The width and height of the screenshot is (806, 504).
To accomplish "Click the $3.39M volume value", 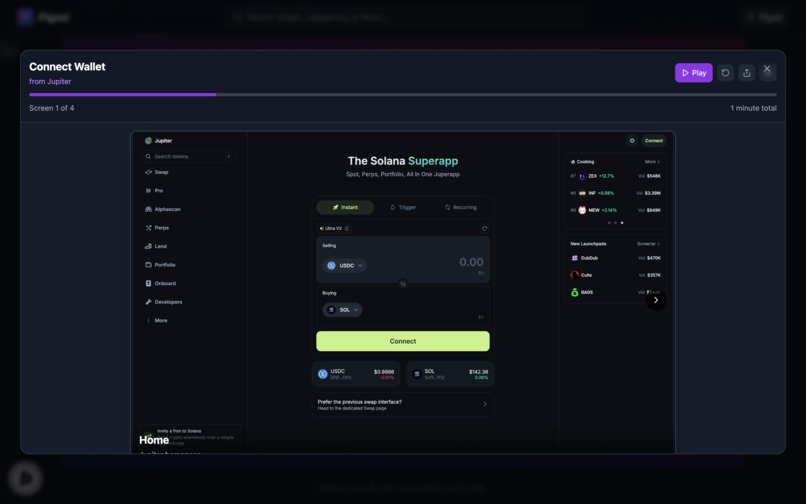I will 653,193.
